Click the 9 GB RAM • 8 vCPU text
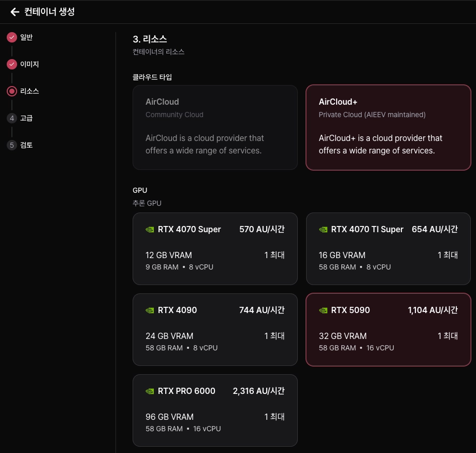 click(179, 267)
